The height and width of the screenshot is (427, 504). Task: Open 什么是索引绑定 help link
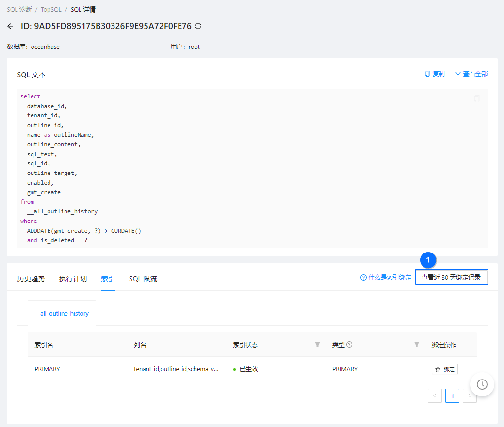(x=386, y=277)
